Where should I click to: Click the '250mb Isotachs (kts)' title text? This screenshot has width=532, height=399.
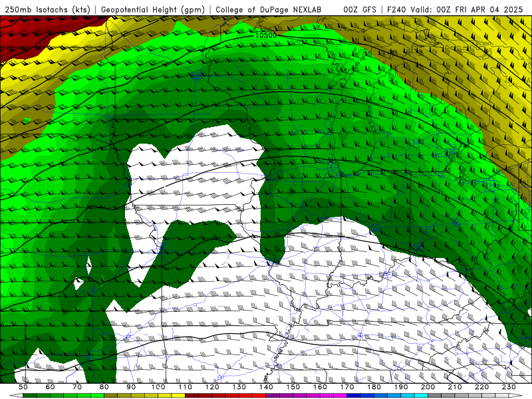pyautogui.click(x=48, y=9)
